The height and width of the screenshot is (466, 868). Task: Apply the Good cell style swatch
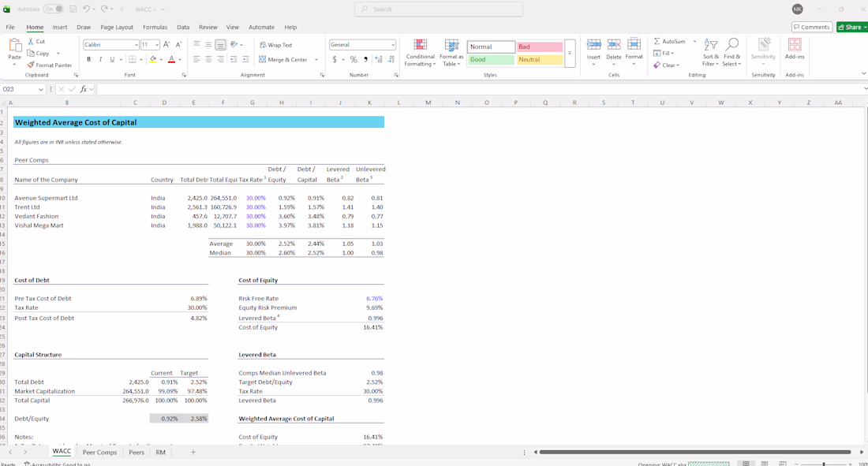tap(491, 59)
